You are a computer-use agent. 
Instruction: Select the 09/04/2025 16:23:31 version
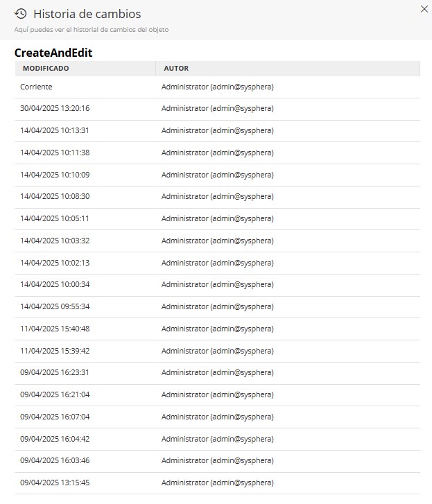tap(55, 372)
